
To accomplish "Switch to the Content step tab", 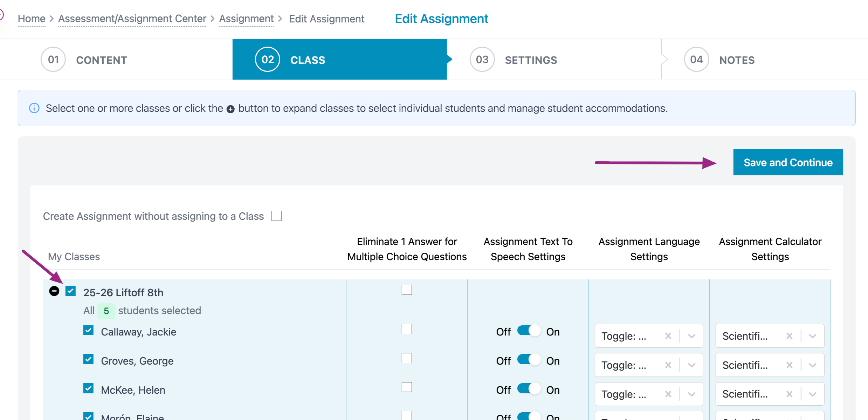I will pyautogui.click(x=101, y=60).
